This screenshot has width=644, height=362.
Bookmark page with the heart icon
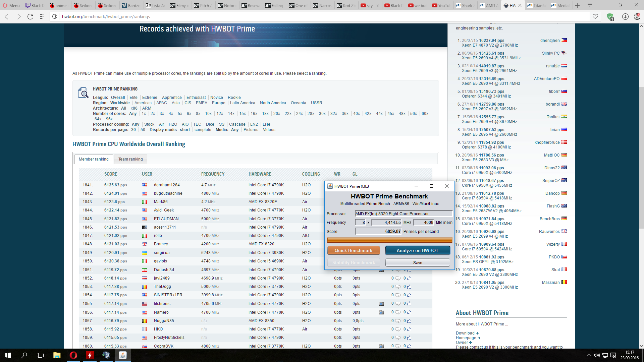click(595, 16)
